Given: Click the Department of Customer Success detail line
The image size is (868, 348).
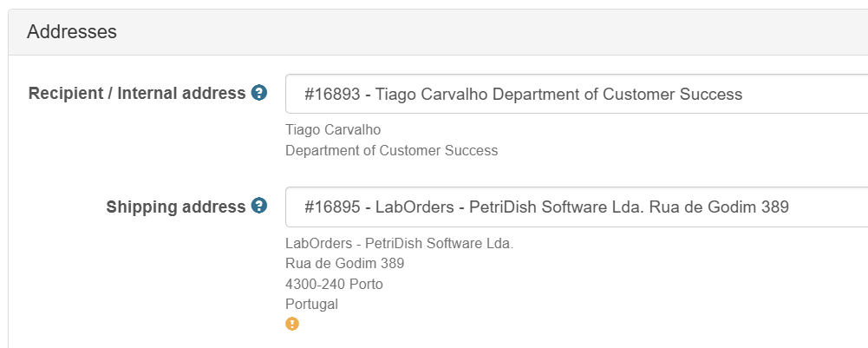Looking at the screenshot, I should 391,150.
